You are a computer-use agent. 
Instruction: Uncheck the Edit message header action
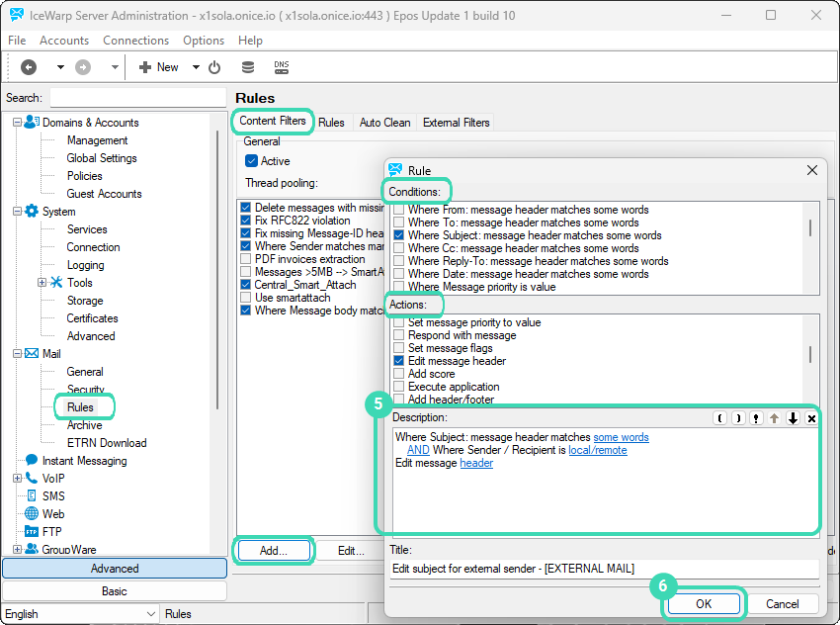click(x=398, y=361)
